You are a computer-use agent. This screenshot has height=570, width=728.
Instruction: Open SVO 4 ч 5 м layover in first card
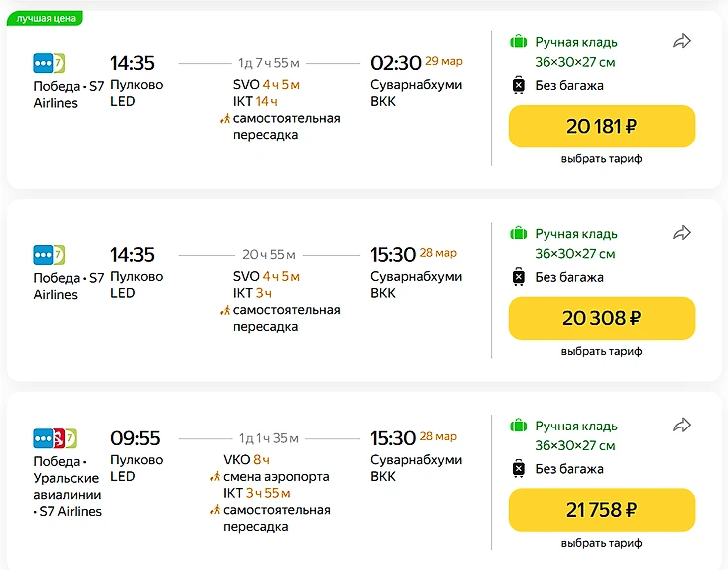click(266, 85)
